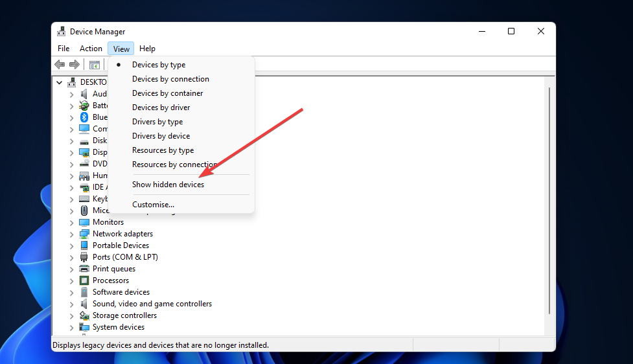Click the Mice category mouse icon

pyautogui.click(x=84, y=210)
